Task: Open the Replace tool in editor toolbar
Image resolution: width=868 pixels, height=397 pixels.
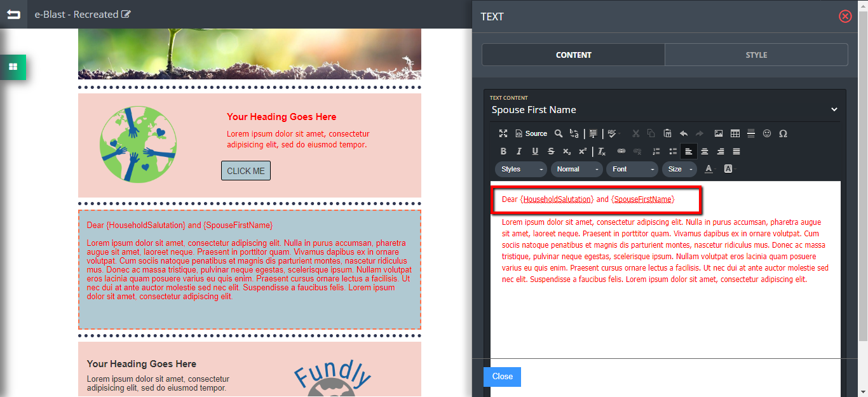Action: (x=574, y=133)
